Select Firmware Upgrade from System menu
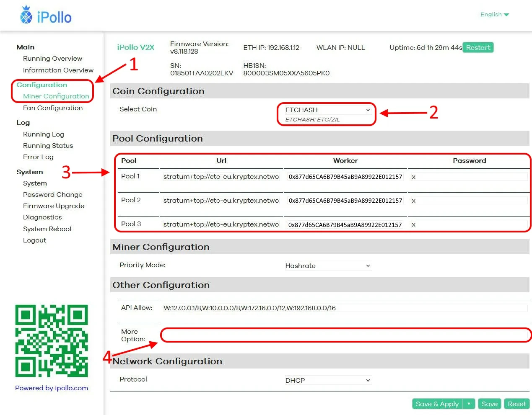532x415 pixels. pos(54,206)
